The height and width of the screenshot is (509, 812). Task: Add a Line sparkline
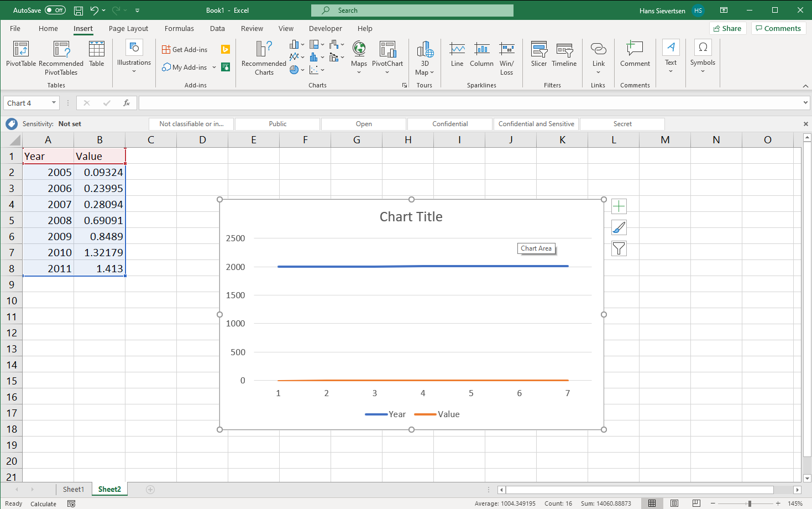coord(457,54)
